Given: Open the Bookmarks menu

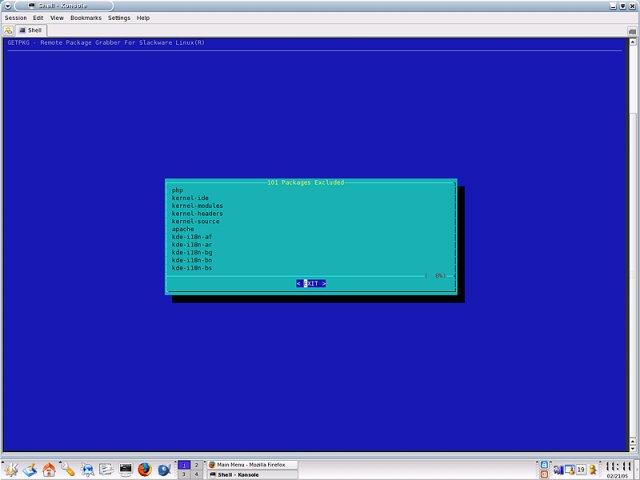Looking at the screenshot, I should tap(86, 18).
